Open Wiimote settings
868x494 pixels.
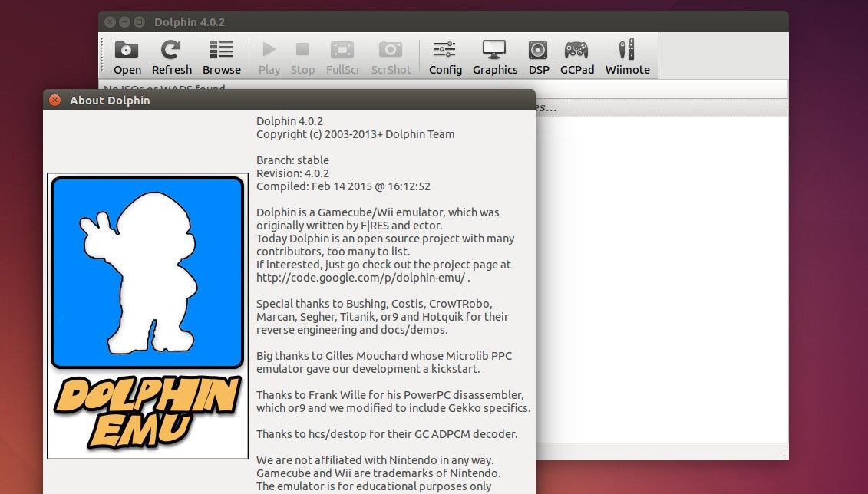coord(627,57)
